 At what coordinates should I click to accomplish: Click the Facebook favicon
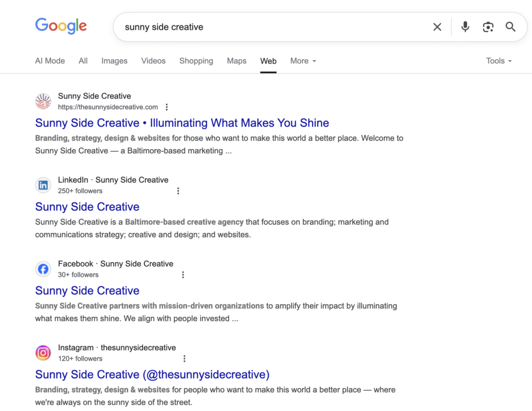click(x=43, y=269)
